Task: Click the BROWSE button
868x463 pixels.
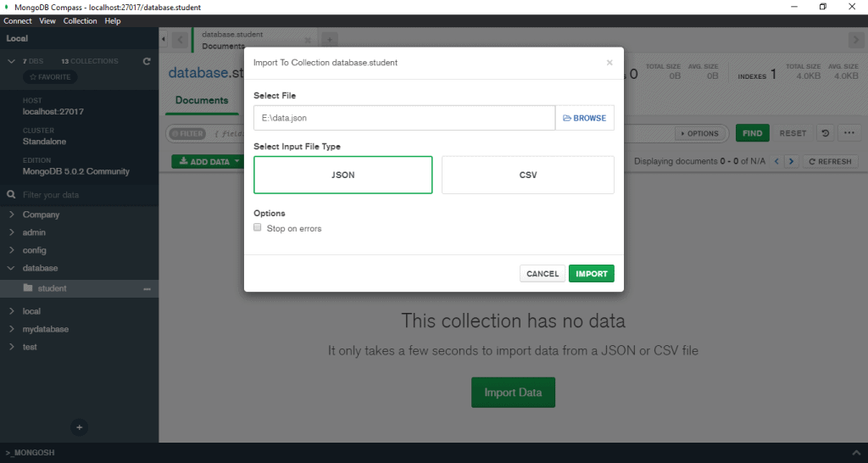Action: [x=585, y=118]
